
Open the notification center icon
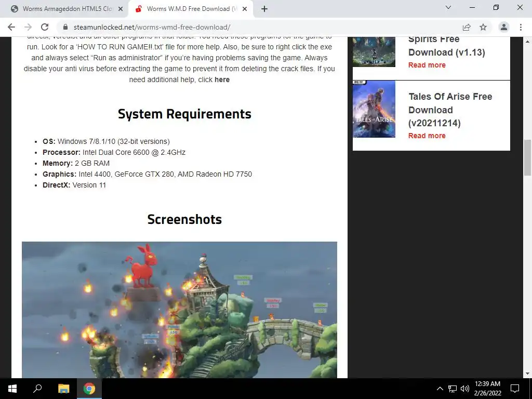pos(515,389)
